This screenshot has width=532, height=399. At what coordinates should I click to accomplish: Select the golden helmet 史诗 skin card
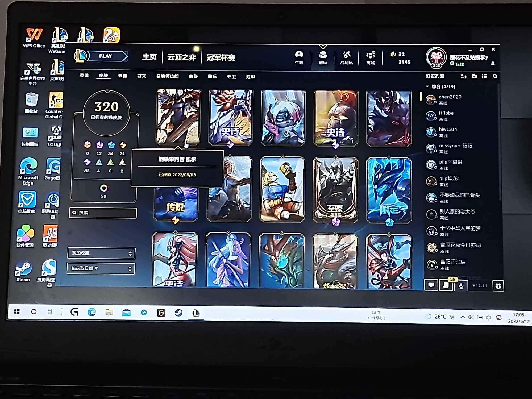[336, 118]
